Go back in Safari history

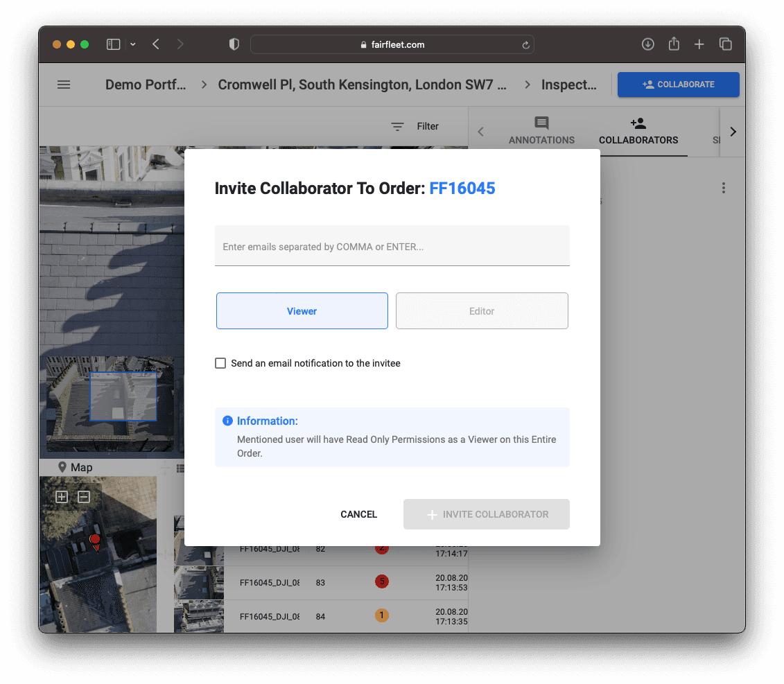click(x=156, y=44)
